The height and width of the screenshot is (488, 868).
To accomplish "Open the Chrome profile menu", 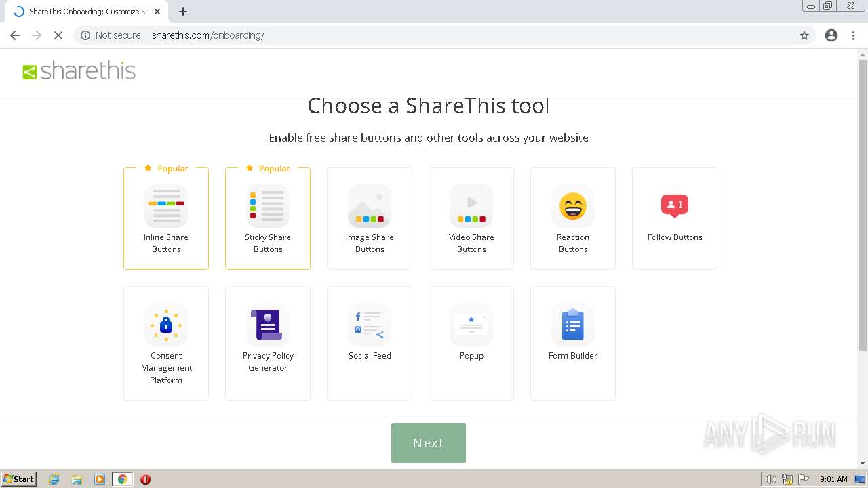I will pos(831,35).
